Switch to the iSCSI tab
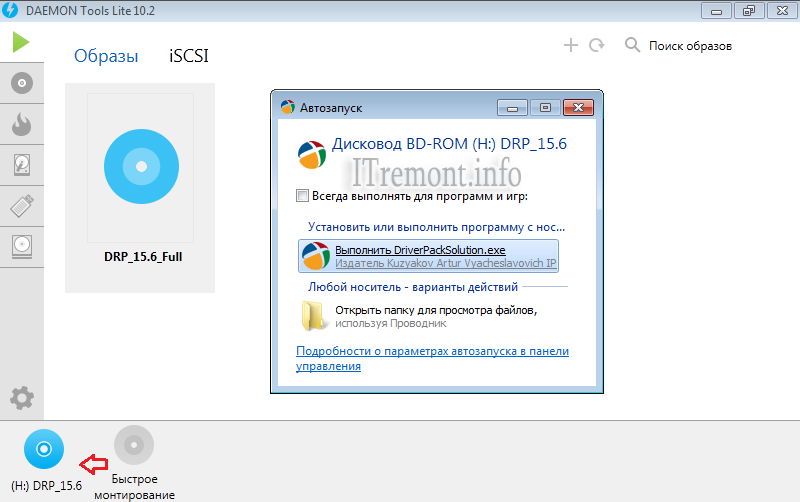The image size is (800, 502). (189, 56)
